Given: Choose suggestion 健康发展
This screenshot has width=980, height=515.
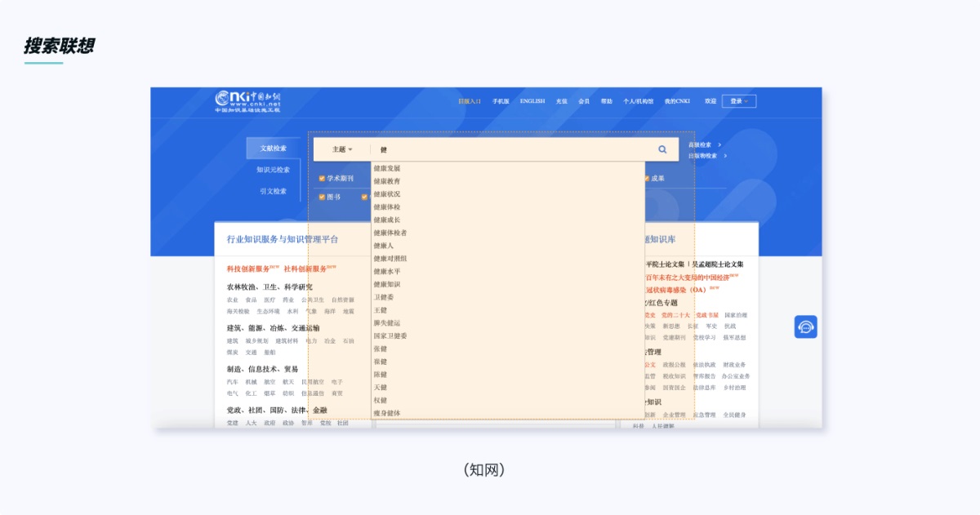Looking at the screenshot, I should [x=387, y=168].
